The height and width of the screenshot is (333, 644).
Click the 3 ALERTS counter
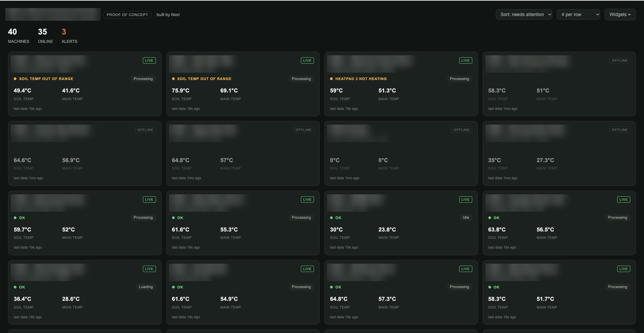click(69, 36)
